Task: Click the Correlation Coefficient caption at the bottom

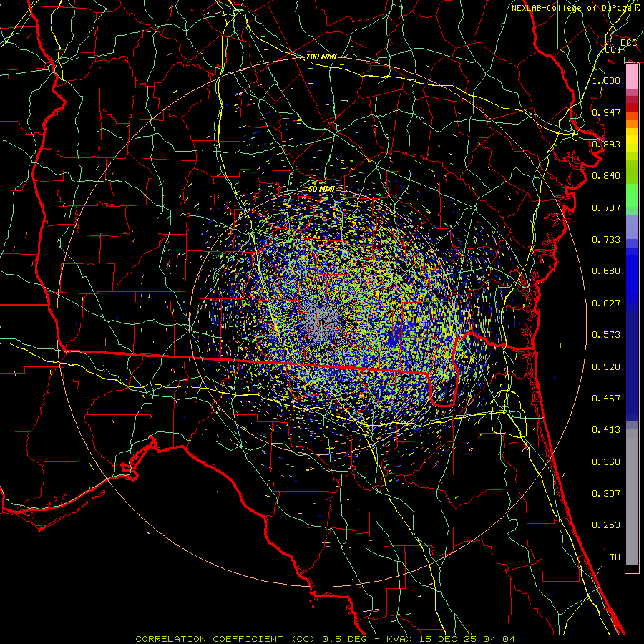Action: coord(325,639)
